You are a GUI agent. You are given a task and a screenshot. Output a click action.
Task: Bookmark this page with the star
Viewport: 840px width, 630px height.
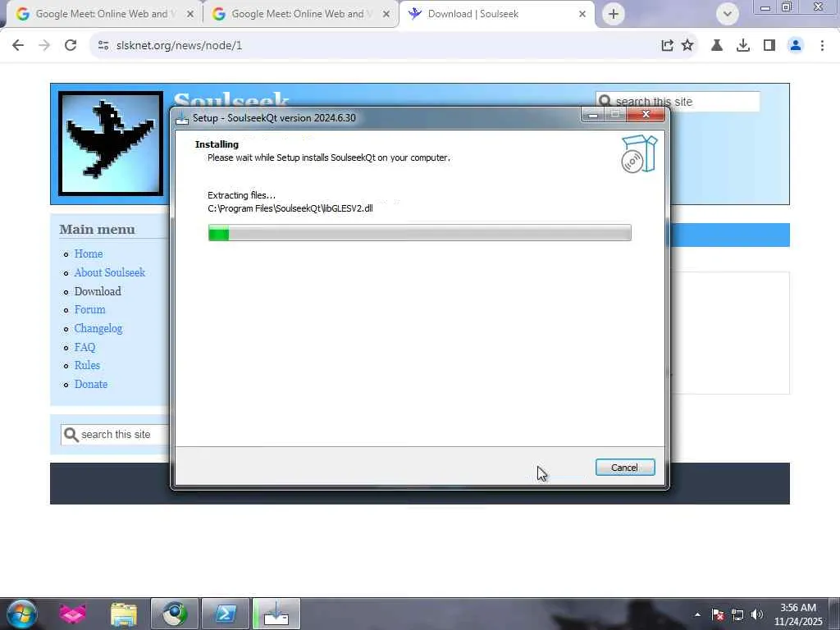point(687,46)
